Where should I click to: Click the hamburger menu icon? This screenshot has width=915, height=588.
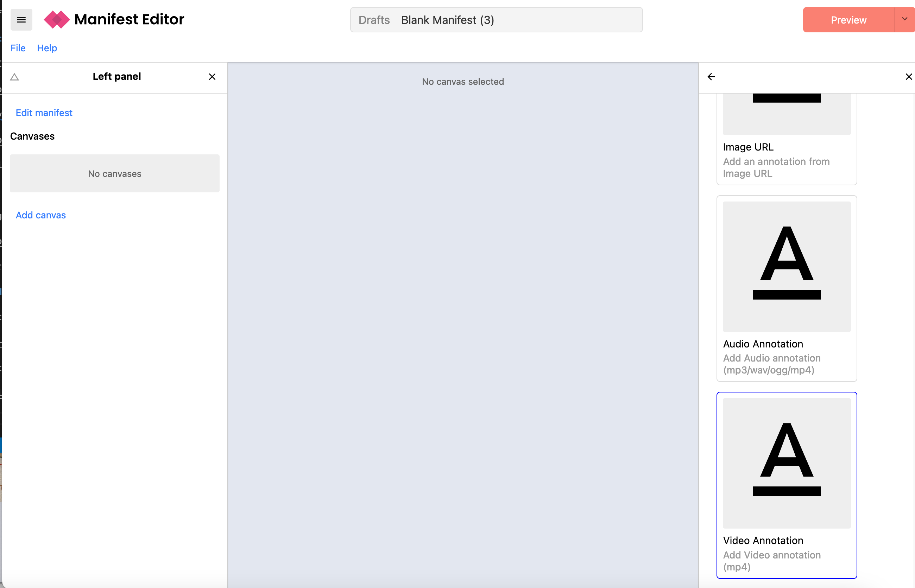[21, 19]
